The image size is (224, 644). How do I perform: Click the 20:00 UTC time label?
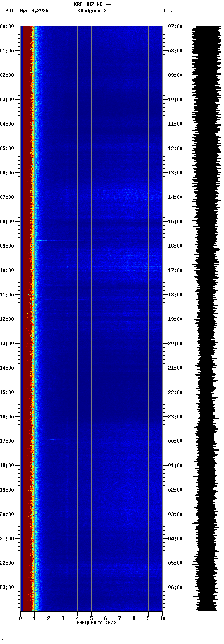click(x=175, y=344)
